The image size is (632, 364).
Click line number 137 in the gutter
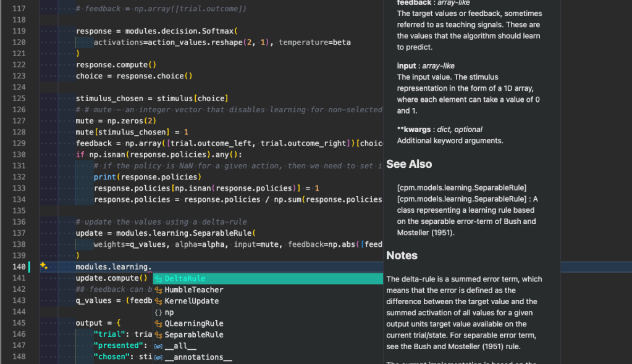(x=19, y=233)
